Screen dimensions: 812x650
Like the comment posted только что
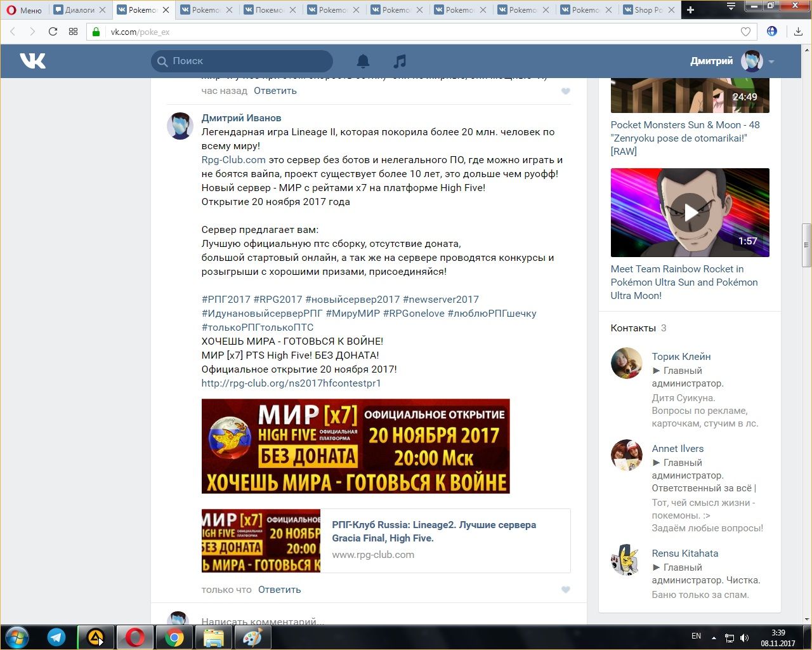coord(566,590)
